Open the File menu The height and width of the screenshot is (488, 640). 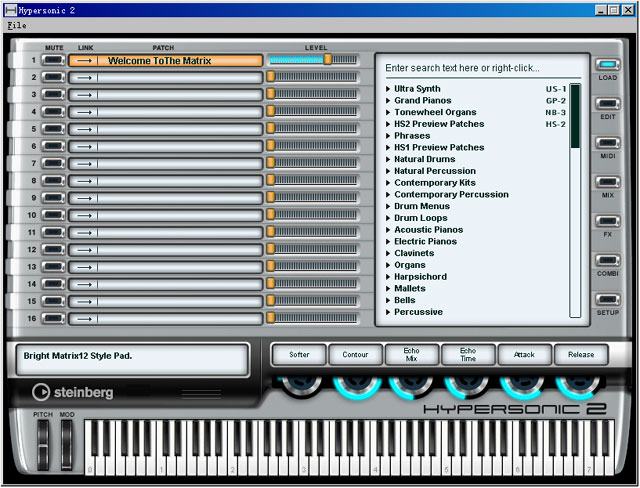(x=17, y=25)
